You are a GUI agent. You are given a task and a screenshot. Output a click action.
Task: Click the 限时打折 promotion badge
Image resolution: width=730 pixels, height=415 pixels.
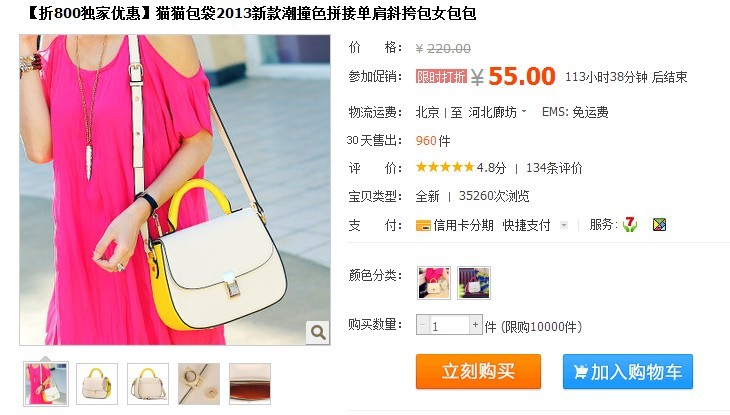pyautogui.click(x=441, y=77)
